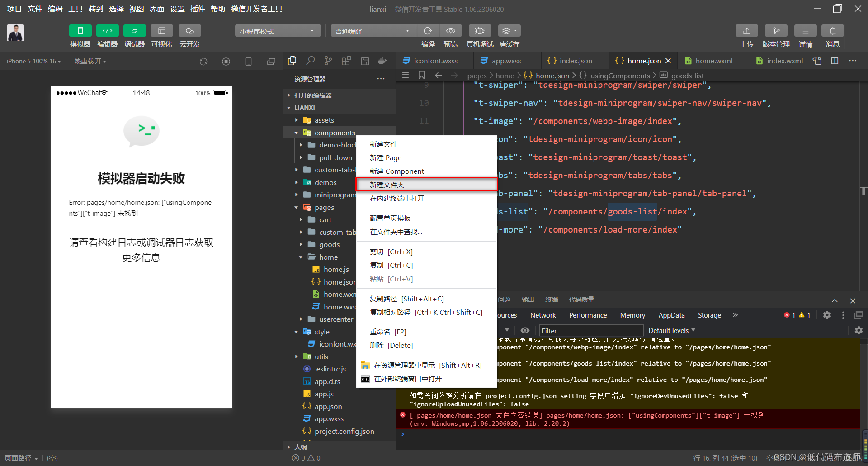
Task: Open the iPhone 5 device dropdown
Action: tap(33, 61)
